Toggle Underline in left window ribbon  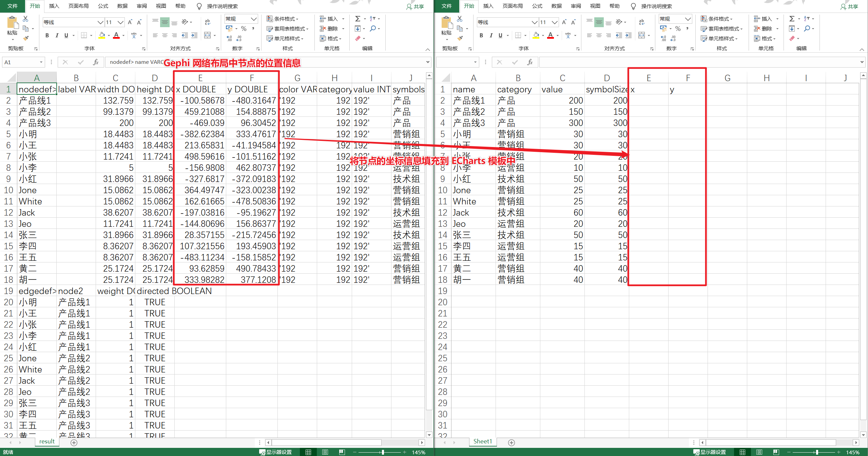[66, 35]
